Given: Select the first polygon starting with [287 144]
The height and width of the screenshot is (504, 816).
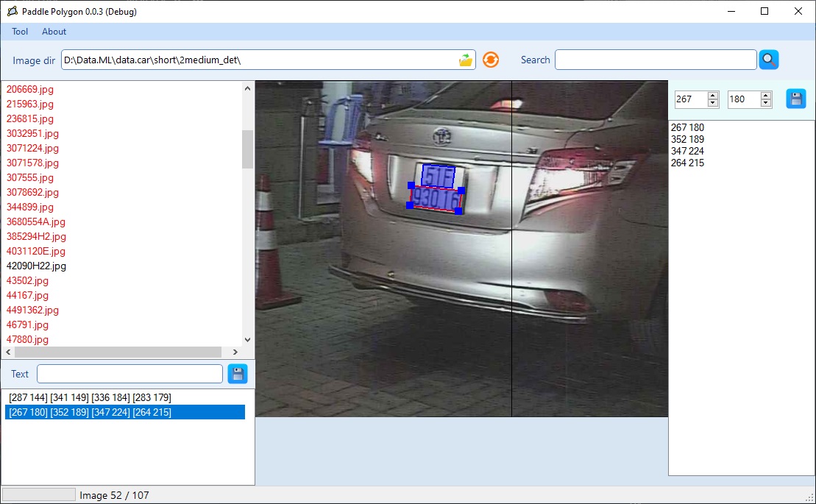Looking at the screenshot, I should [90, 398].
